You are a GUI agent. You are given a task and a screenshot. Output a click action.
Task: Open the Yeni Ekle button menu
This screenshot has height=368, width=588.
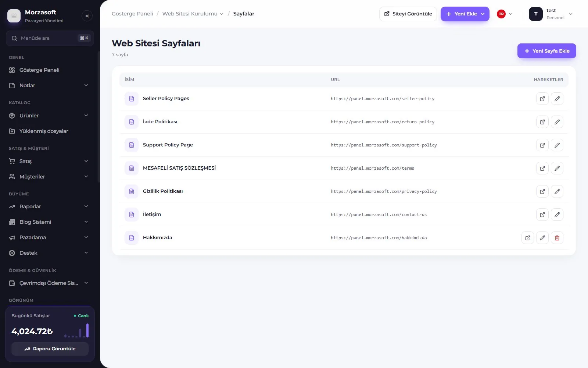465,14
